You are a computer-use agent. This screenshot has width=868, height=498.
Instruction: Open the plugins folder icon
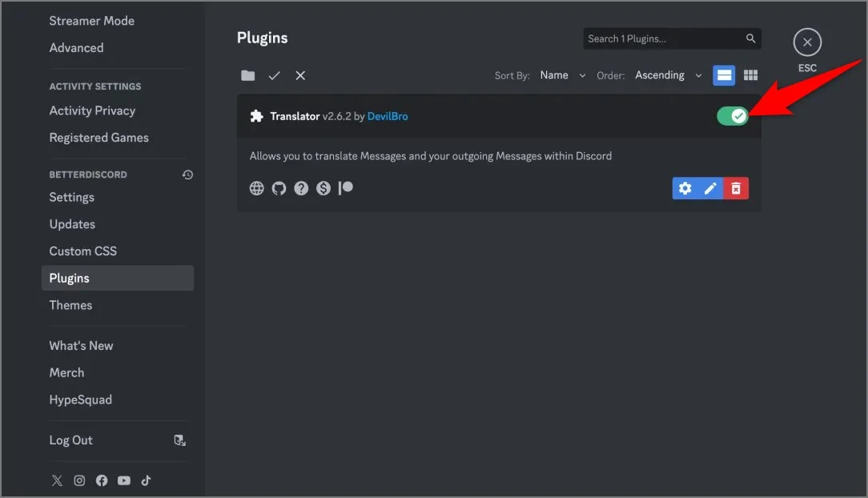tap(248, 75)
